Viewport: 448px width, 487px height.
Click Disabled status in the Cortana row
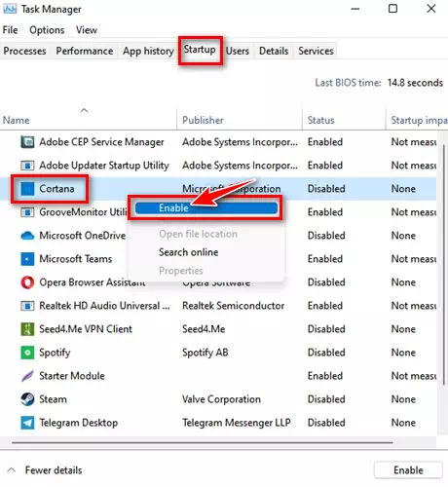coord(326,189)
